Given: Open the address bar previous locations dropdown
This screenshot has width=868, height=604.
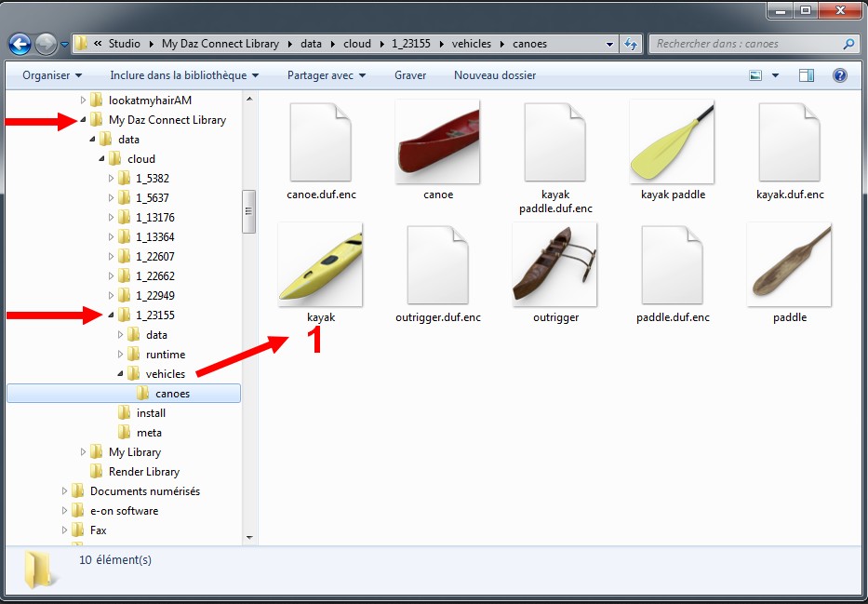Looking at the screenshot, I should point(609,45).
